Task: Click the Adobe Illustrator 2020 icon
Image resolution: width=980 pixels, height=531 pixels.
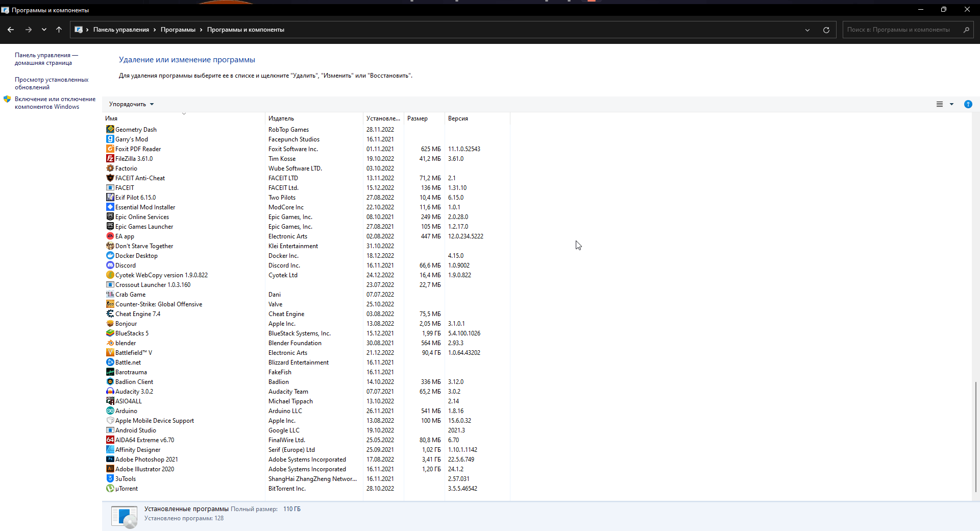Action: click(110, 469)
